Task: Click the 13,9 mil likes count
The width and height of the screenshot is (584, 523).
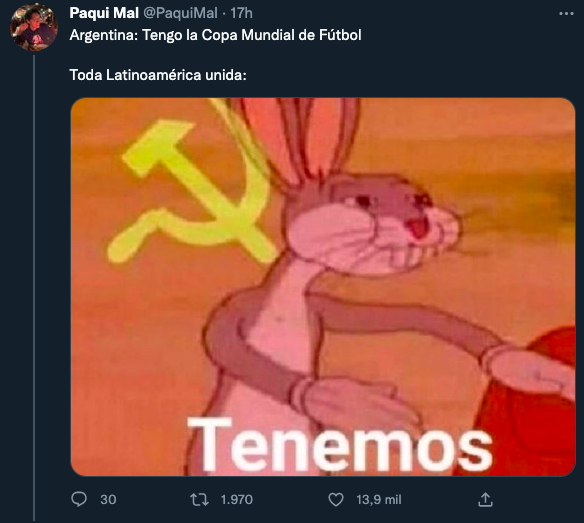Action: click(x=379, y=500)
